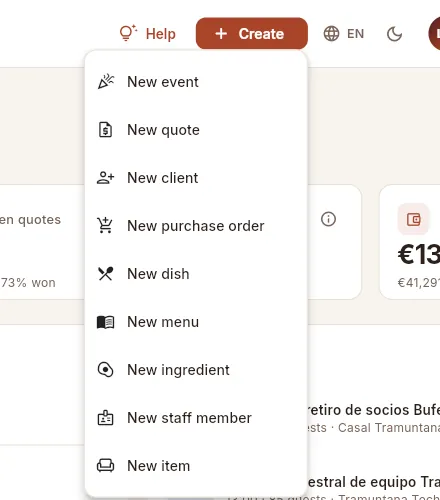Click the 'en quotes' card label

(30, 220)
